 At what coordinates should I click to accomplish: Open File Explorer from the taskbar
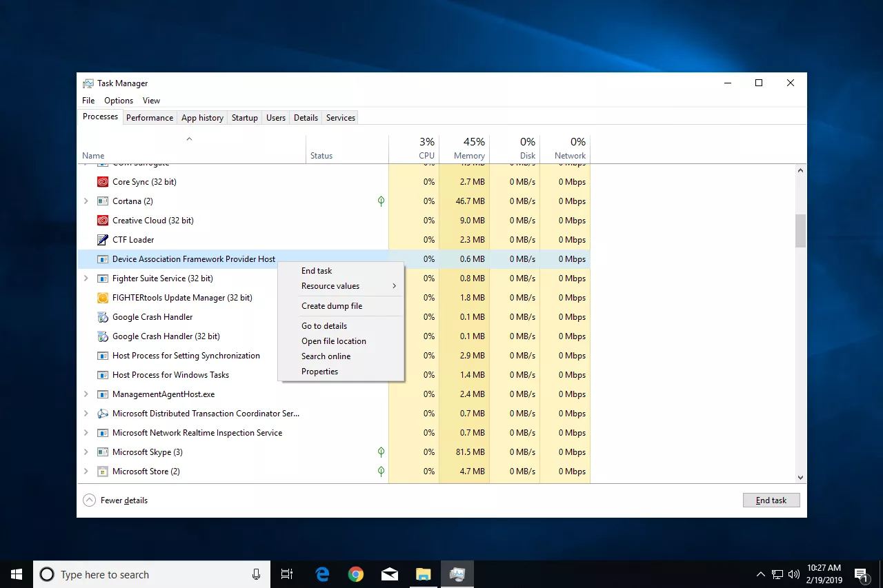coord(423,574)
